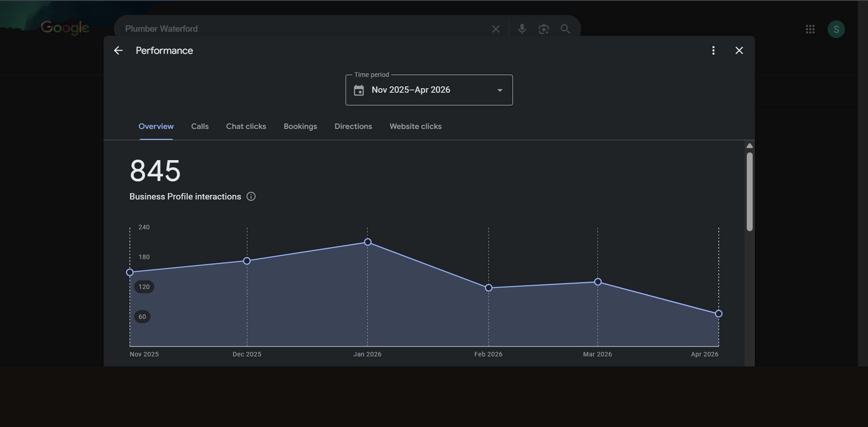Open the Website clicks tab
868x427 pixels.
(415, 126)
